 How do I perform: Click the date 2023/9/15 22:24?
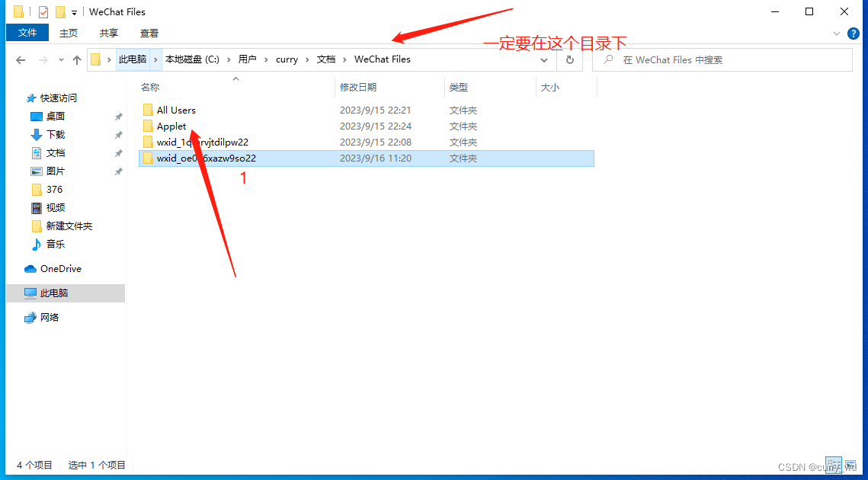(376, 126)
